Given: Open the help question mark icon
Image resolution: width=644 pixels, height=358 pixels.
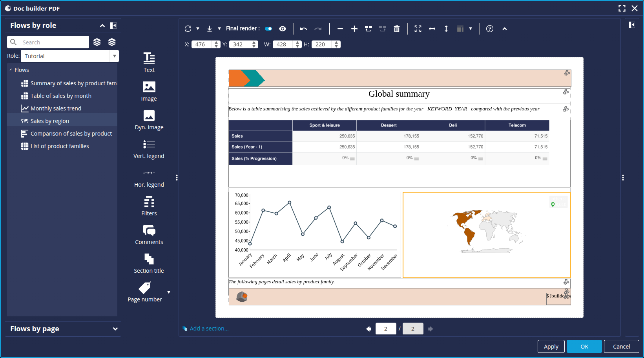Looking at the screenshot, I should (489, 29).
